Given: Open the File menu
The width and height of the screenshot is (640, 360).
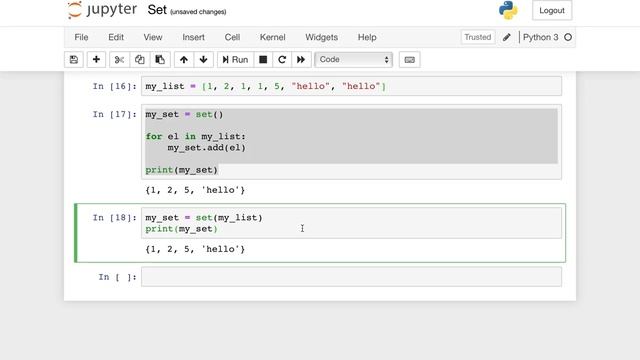Looking at the screenshot, I should point(81,37).
